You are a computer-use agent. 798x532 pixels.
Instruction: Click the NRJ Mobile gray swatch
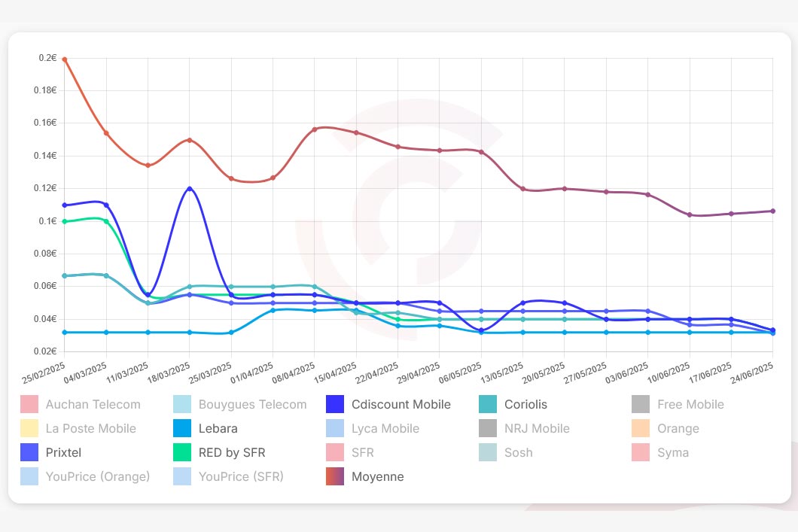489,428
